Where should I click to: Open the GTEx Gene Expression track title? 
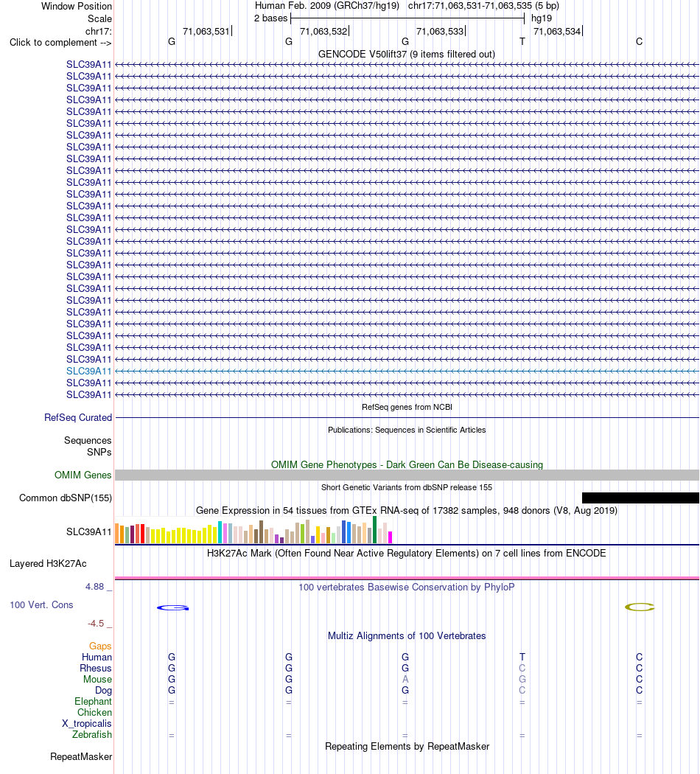[407, 510]
